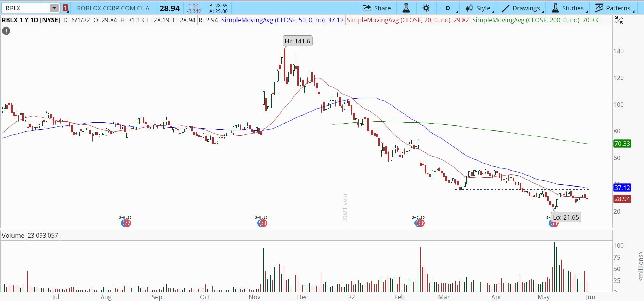
Task: Click the bid price B: 28.65
Action: click(218, 6)
